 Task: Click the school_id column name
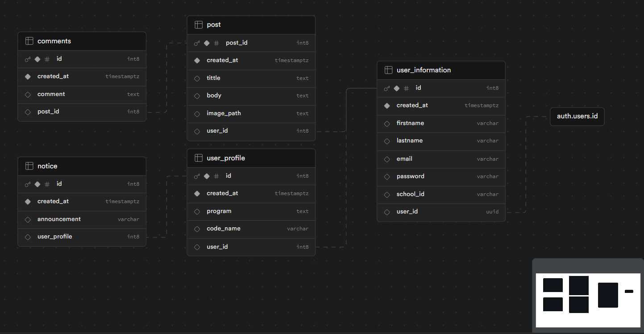pos(410,194)
